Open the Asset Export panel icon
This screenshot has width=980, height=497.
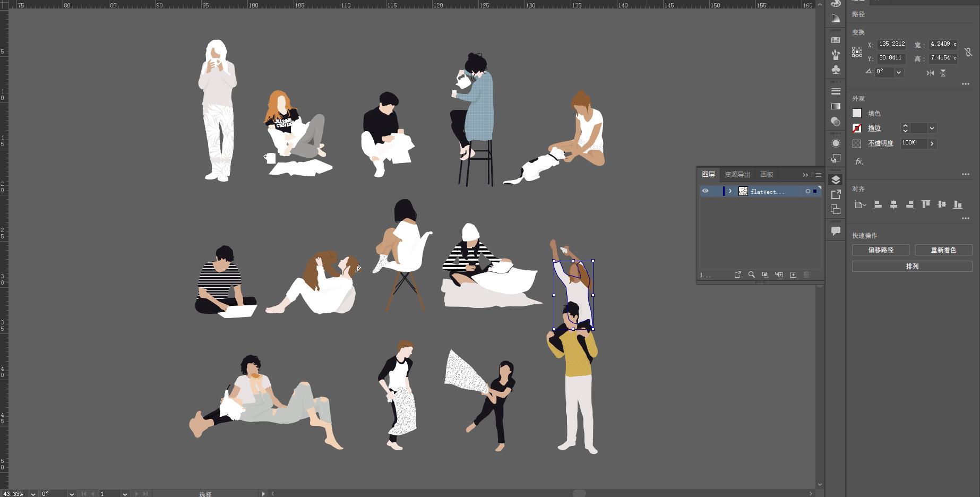pos(836,194)
